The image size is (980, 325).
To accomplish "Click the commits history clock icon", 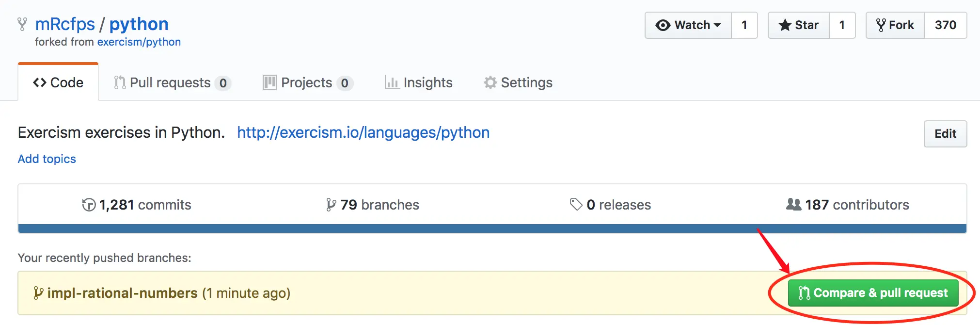I will (x=89, y=205).
